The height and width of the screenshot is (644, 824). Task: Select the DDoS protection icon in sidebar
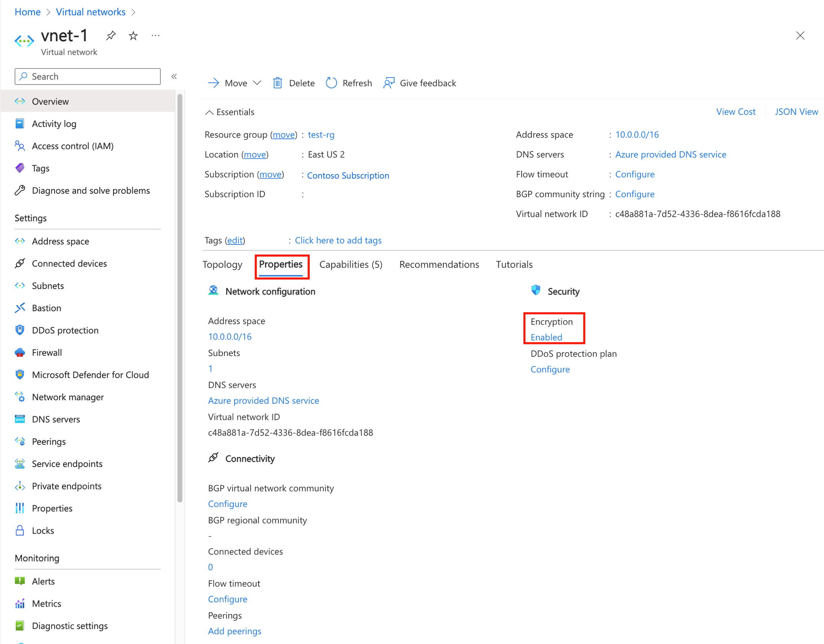(x=21, y=330)
